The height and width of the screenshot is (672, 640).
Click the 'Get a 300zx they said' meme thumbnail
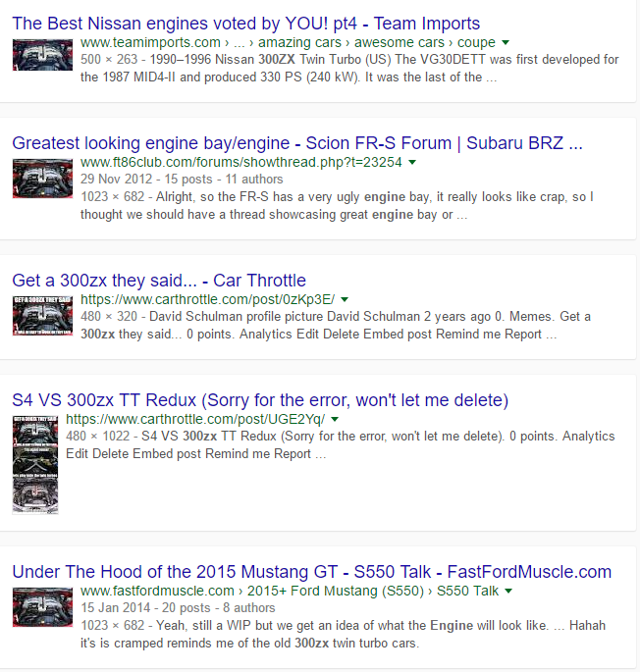pyautogui.click(x=42, y=314)
